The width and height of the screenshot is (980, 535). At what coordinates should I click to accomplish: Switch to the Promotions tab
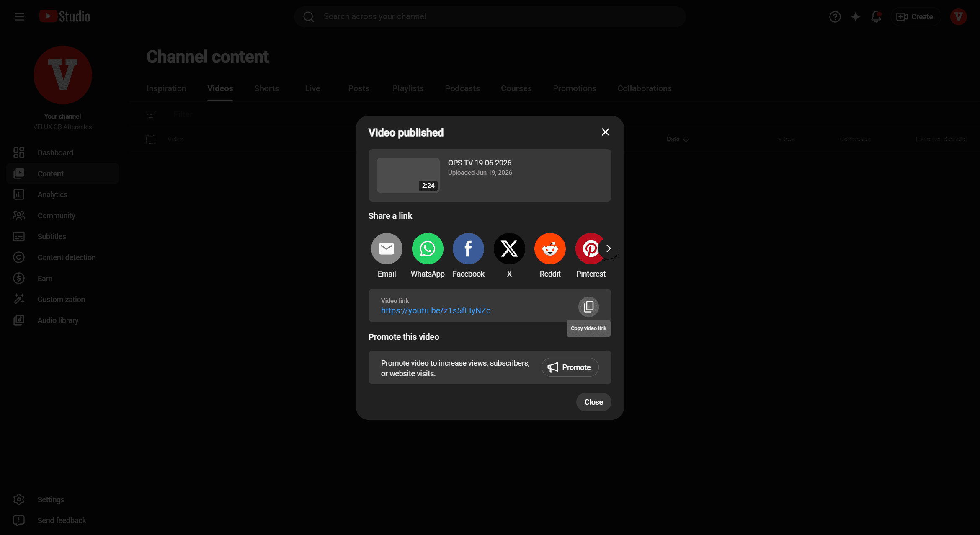(x=574, y=88)
